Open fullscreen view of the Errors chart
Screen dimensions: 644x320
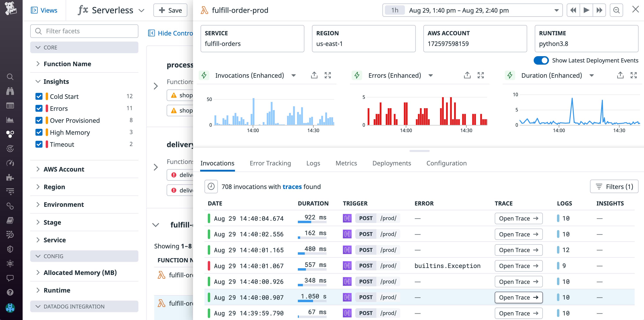[481, 75]
